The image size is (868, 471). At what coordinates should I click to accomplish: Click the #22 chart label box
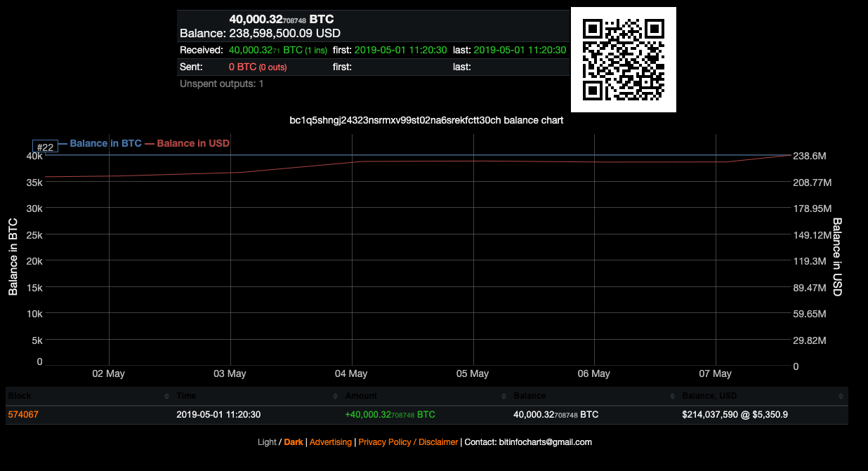45,147
